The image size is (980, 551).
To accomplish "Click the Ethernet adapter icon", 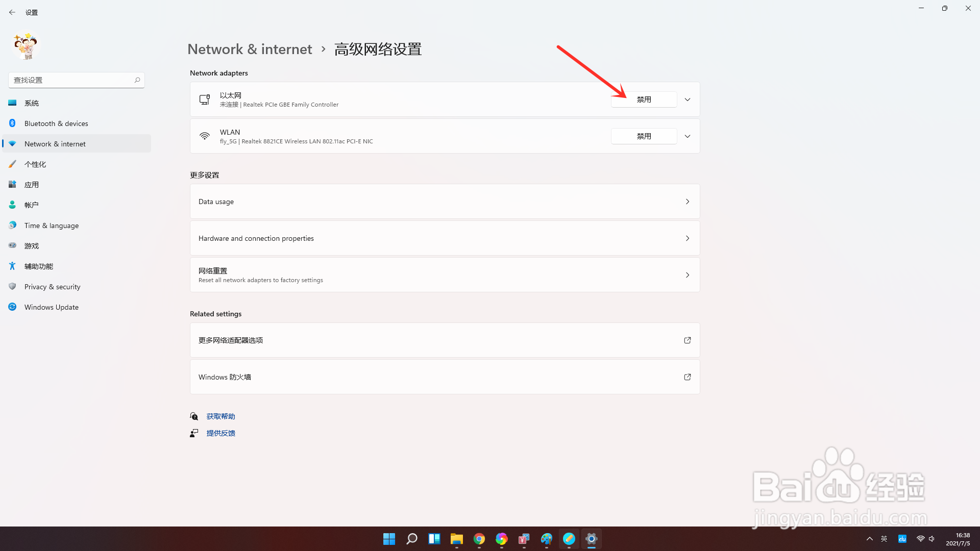I will click(x=205, y=99).
